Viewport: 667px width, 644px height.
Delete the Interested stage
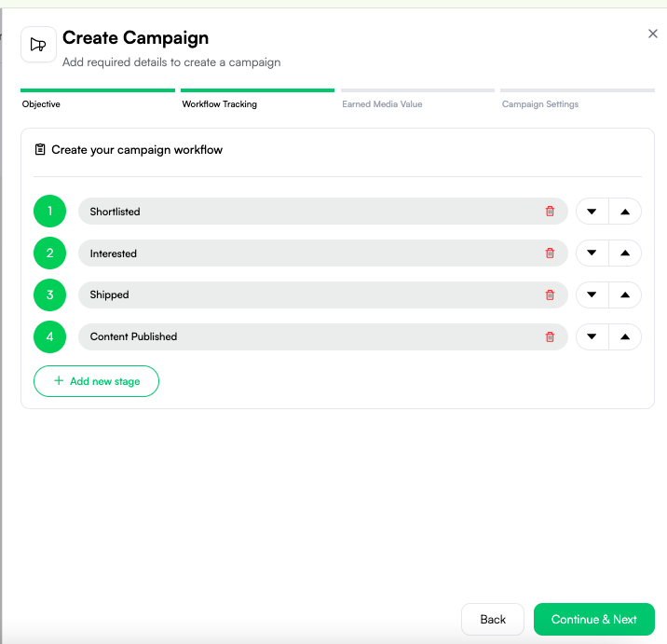(x=550, y=253)
